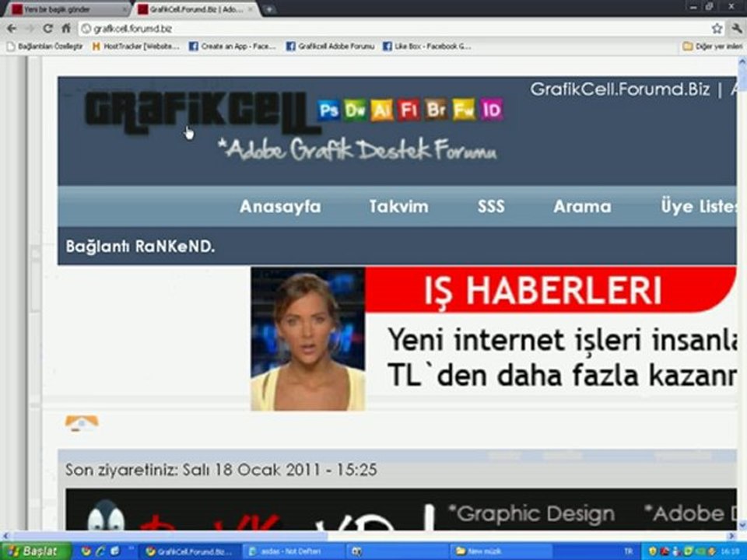
Task: Click the Dreamweaver Dw icon in banner
Action: [x=356, y=110]
